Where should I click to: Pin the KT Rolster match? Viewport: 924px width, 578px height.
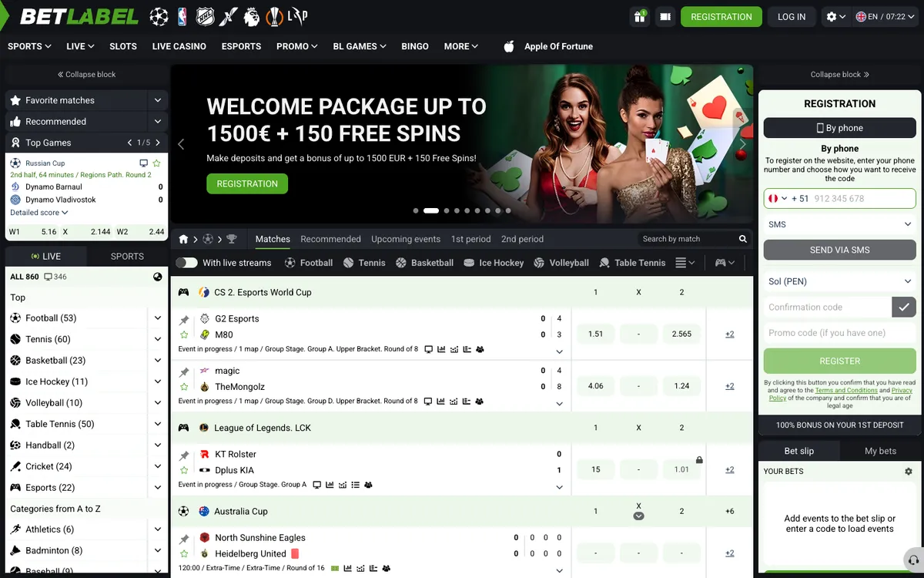(184, 455)
